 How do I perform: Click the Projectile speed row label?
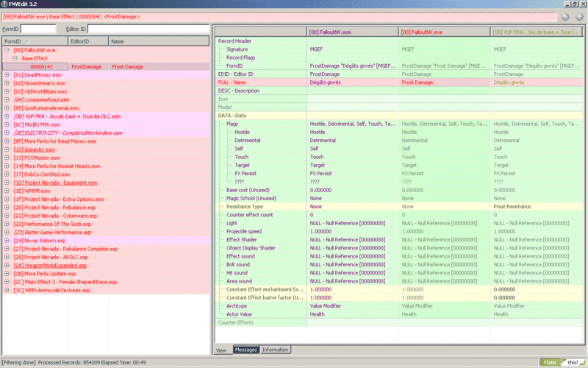click(244, 231)
